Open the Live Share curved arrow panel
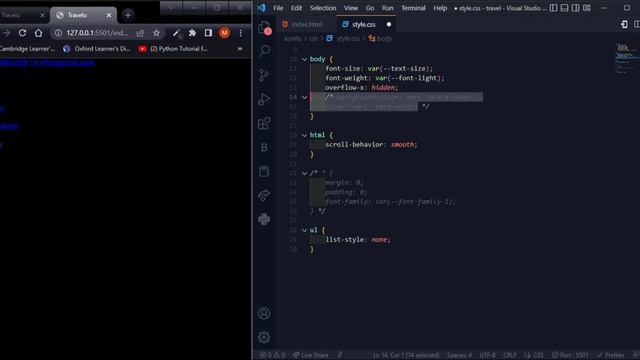This screenshot has width=640, height=360. 264,196
